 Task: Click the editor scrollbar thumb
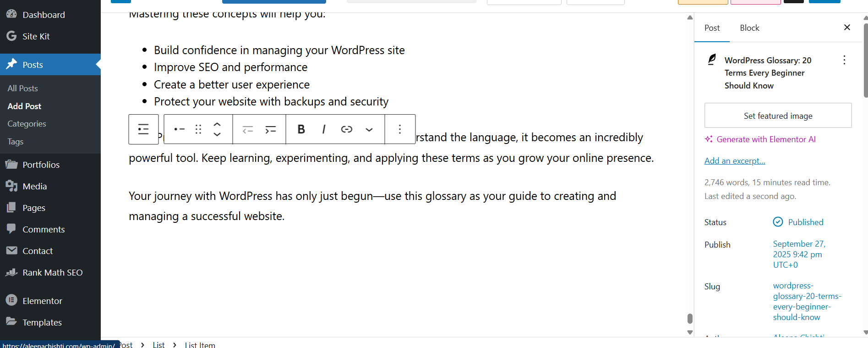coord(690,318)
